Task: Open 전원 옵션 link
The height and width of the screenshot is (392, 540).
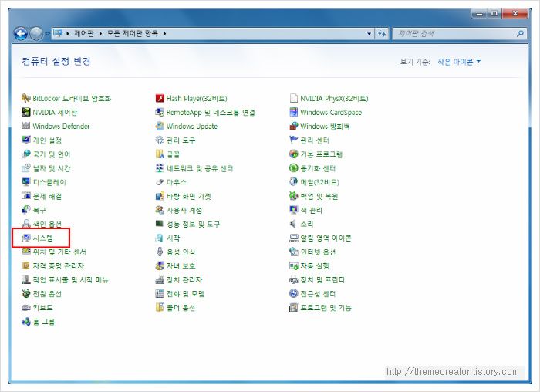Action: (x=47, y=294)
